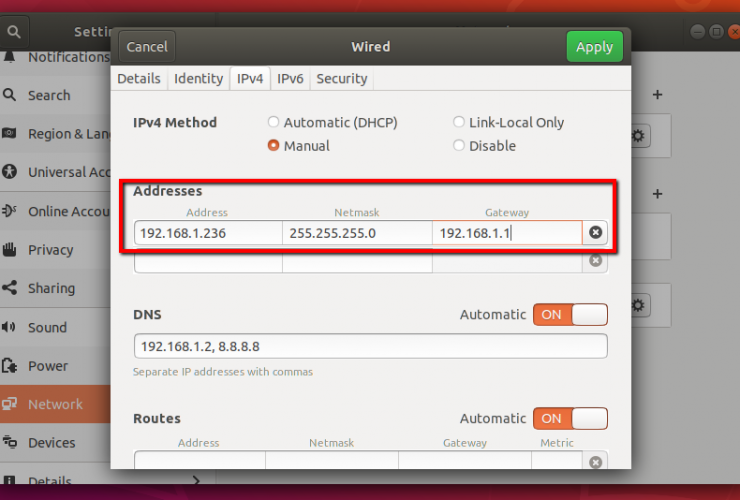The image size is (740, 500).
Task: Click the Netmask field 255.255.255.0
Action: 357,233
